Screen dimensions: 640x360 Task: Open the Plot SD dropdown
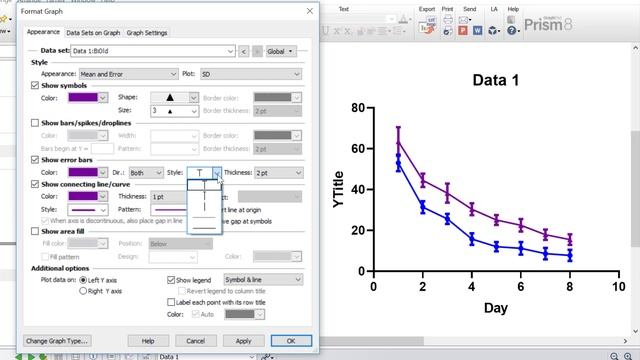coord(251,74)
